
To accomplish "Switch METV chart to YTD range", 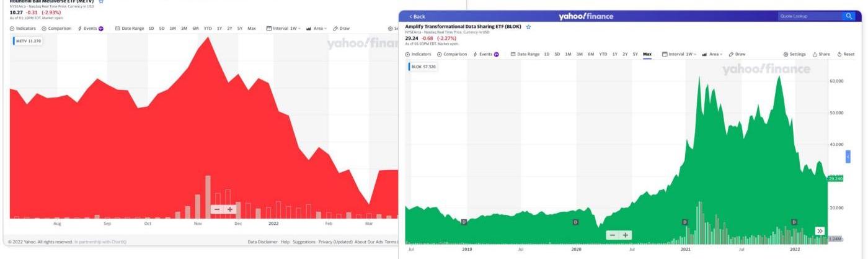I will tap(208, 28).
